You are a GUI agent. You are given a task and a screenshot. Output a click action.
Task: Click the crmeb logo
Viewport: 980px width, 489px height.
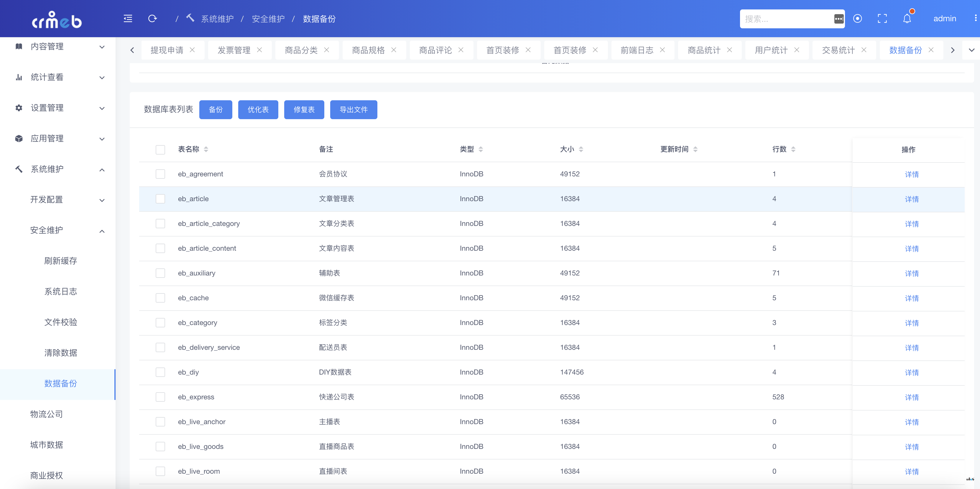point(57,20)
